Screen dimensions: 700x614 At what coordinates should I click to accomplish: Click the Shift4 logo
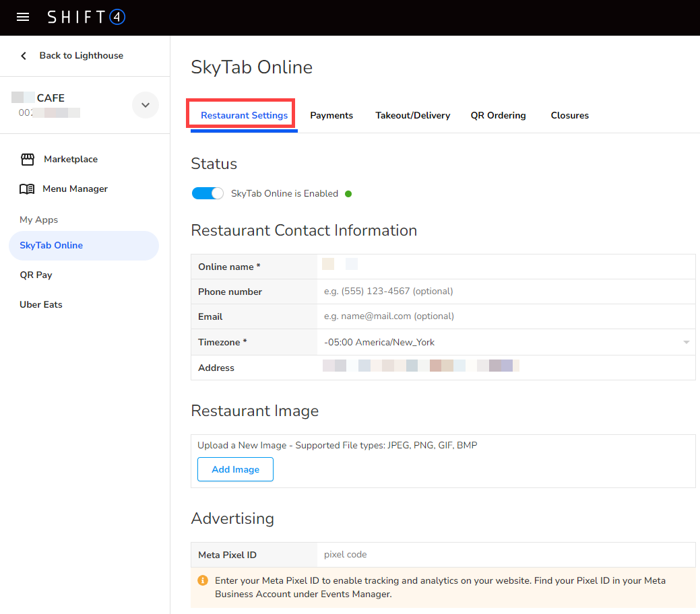[86, 18]
